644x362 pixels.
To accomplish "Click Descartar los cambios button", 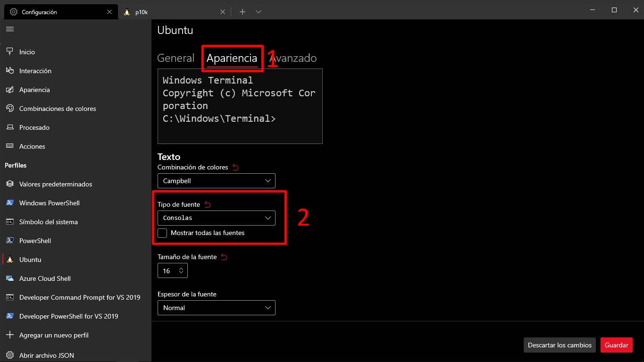I will tap(560, 345).
